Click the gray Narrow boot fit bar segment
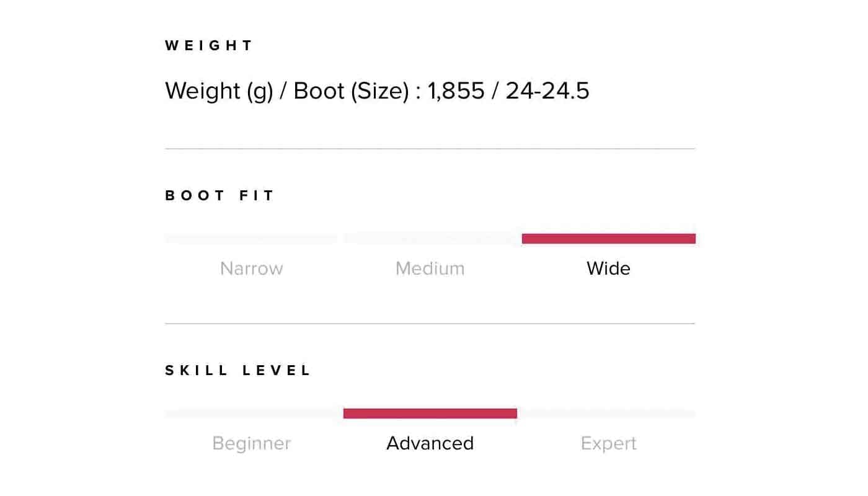 coord(251,239)
